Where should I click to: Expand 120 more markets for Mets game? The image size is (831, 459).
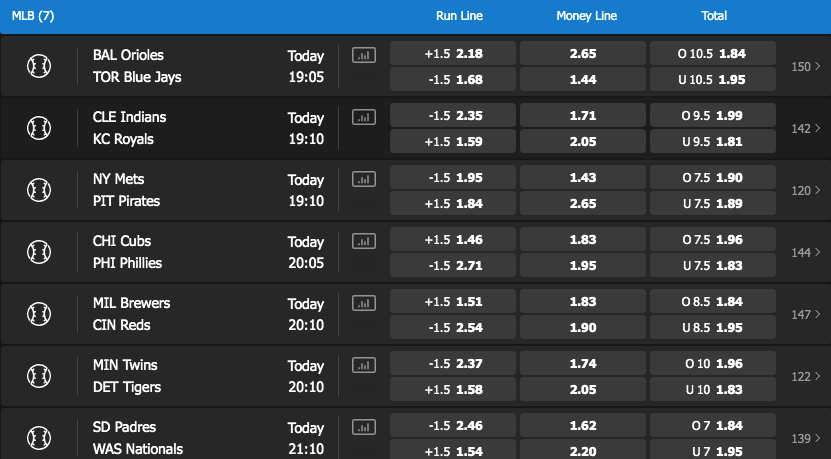[806, 190]
